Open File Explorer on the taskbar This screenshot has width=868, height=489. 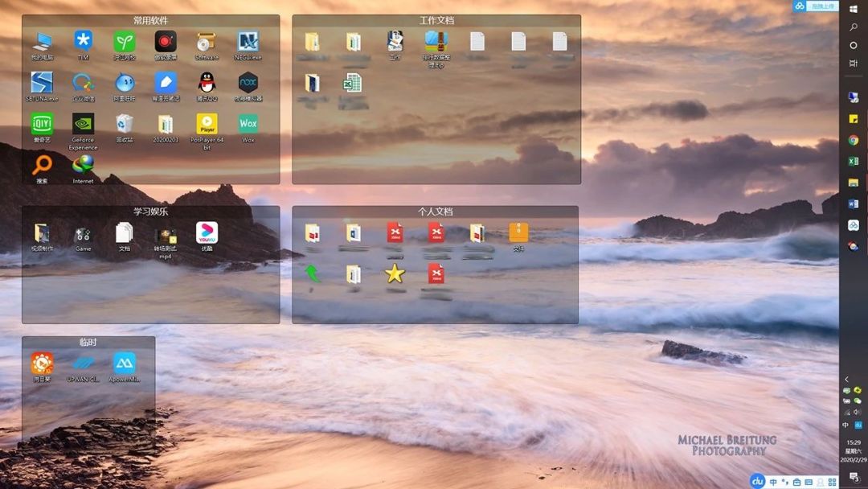coord(853,183)
